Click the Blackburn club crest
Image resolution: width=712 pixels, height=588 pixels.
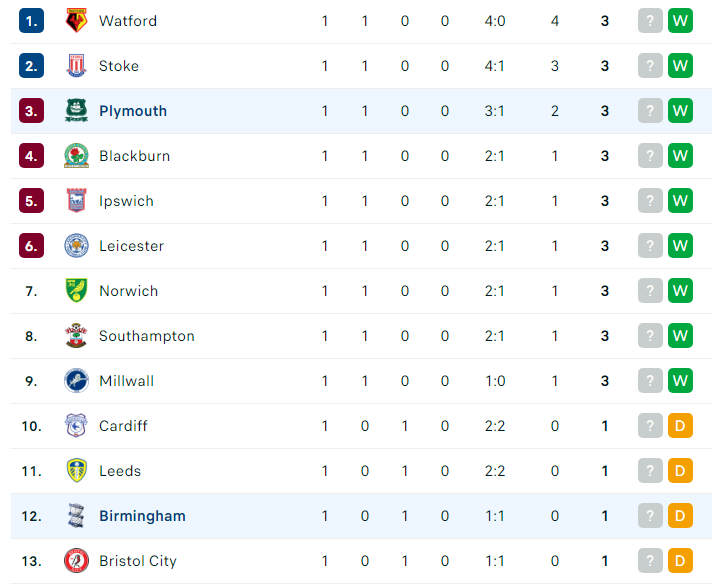pyautogui.click(x=76, y=156)
